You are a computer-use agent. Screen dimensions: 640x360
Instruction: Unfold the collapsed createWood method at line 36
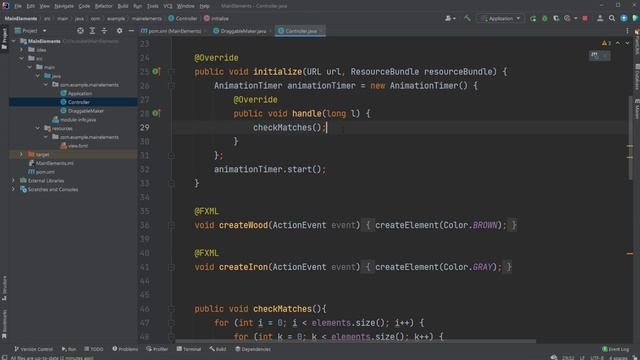171,225
